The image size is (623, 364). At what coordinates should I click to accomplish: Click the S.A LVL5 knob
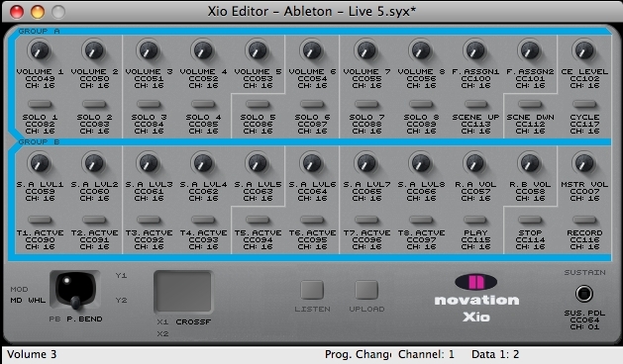(258, 163)
